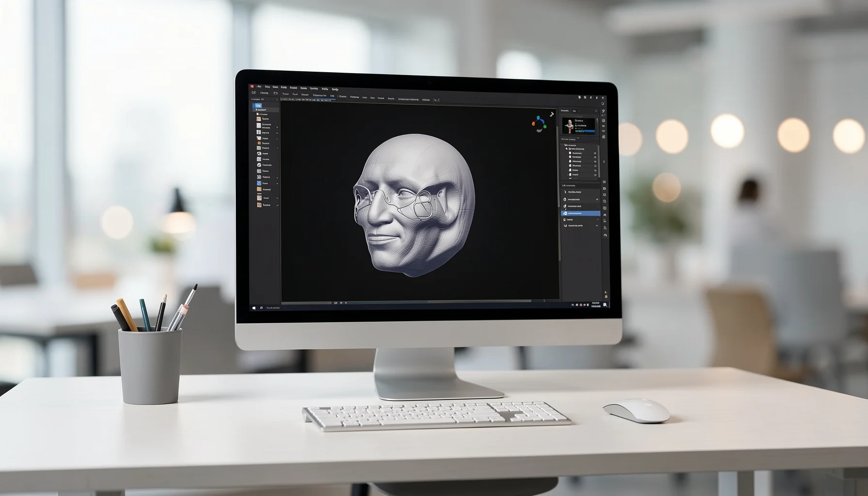This screenshot has height=496, width=868.
Task: Open the notification center icon in taskbar
Action: 605,305
